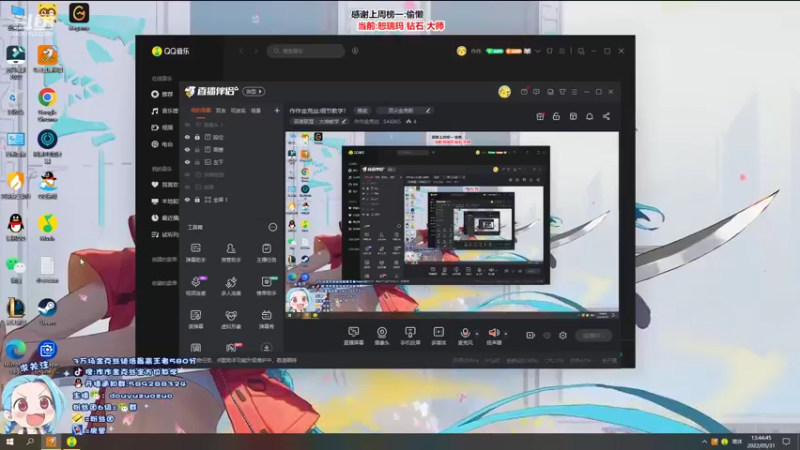
Task: Add a phone screen-cast source
Action: coord(410,336)
